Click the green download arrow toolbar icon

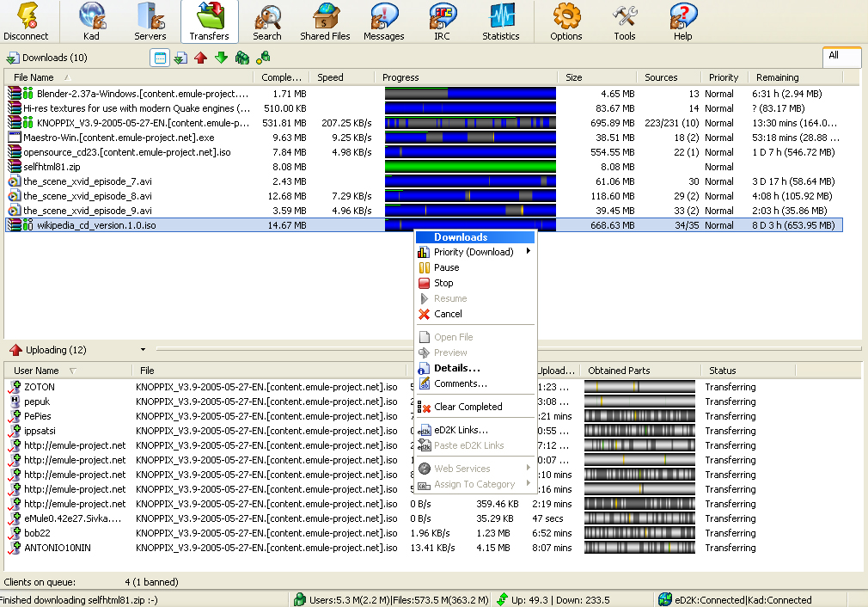pos(221,58)
